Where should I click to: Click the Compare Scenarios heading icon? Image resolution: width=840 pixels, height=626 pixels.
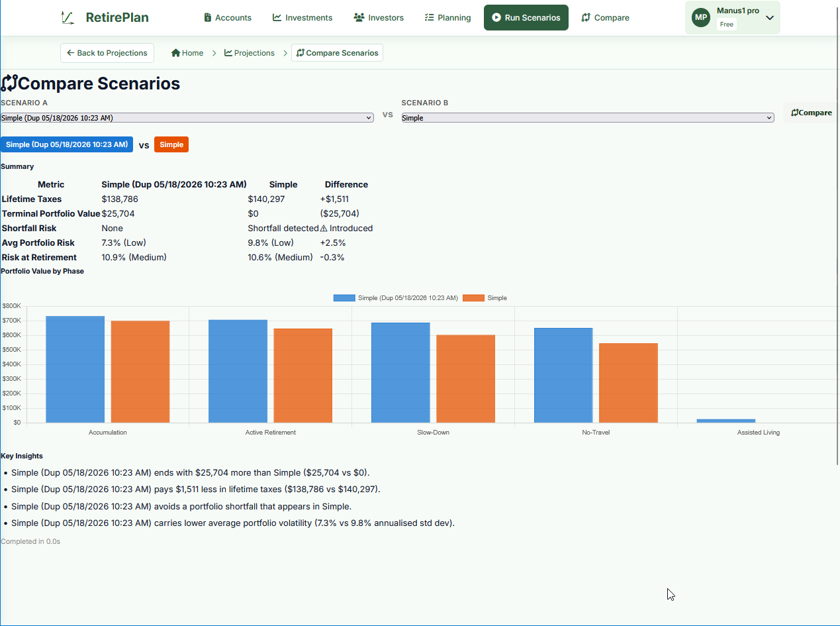coord(9,83)
